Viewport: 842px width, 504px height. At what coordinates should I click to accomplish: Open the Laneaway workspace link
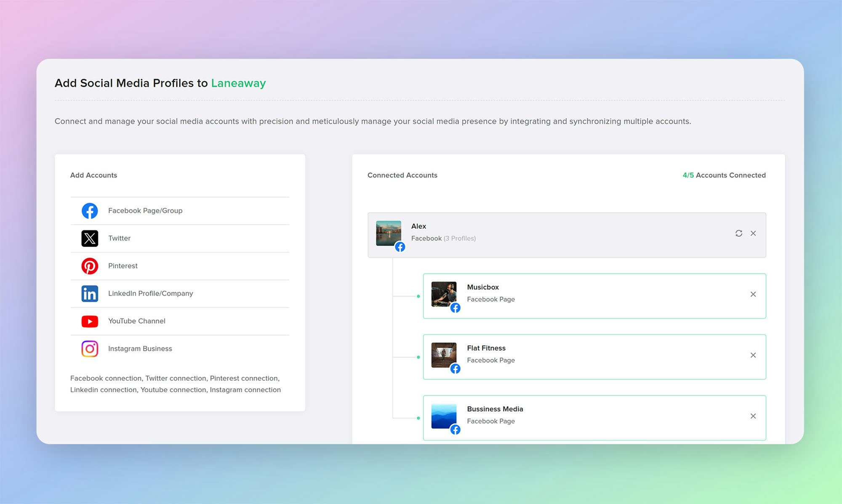tap(238, 83)
